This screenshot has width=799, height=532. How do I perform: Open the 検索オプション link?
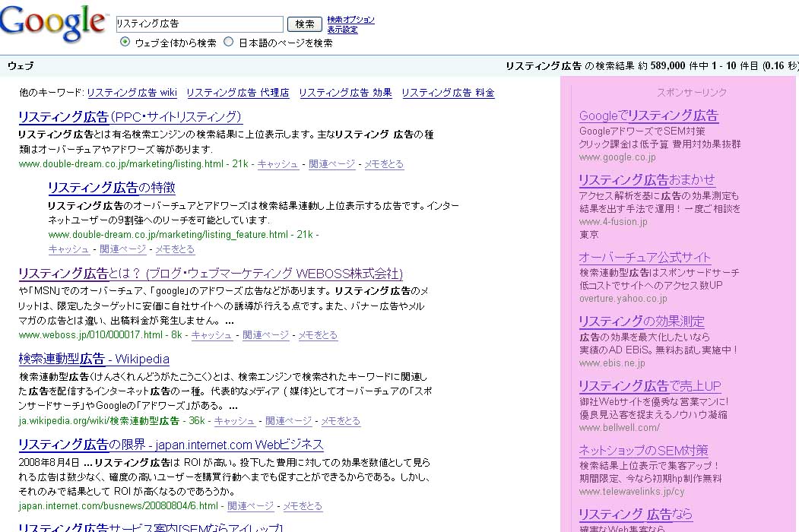point(350,19)
